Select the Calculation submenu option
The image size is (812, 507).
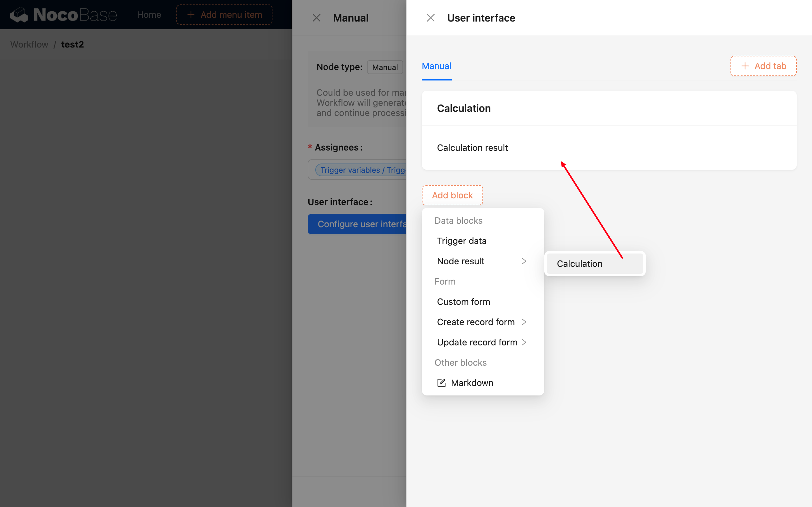tap(580, 264)
